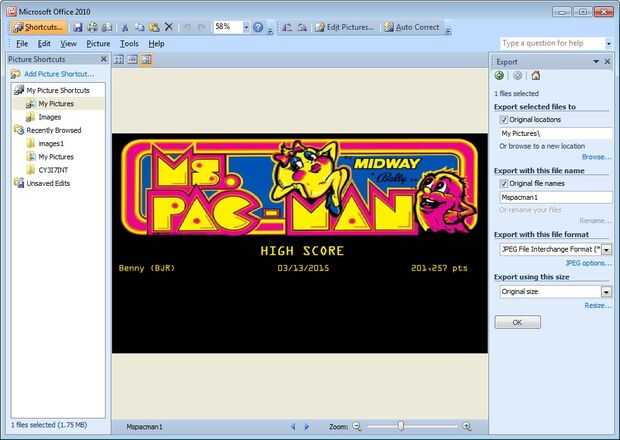The image size is (620, 440).
Task: Click the Rotate Left icon
Action: click(x=287, y=27)
